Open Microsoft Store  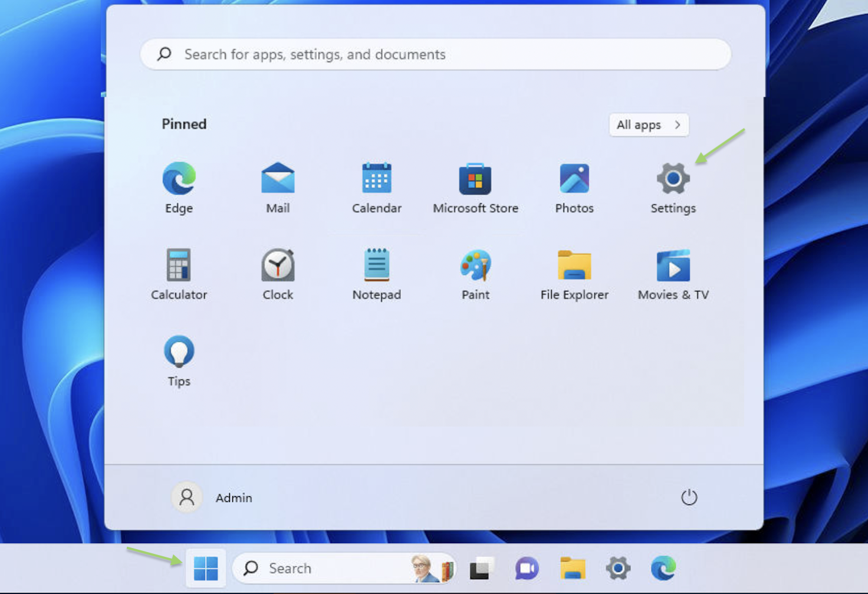475,189
